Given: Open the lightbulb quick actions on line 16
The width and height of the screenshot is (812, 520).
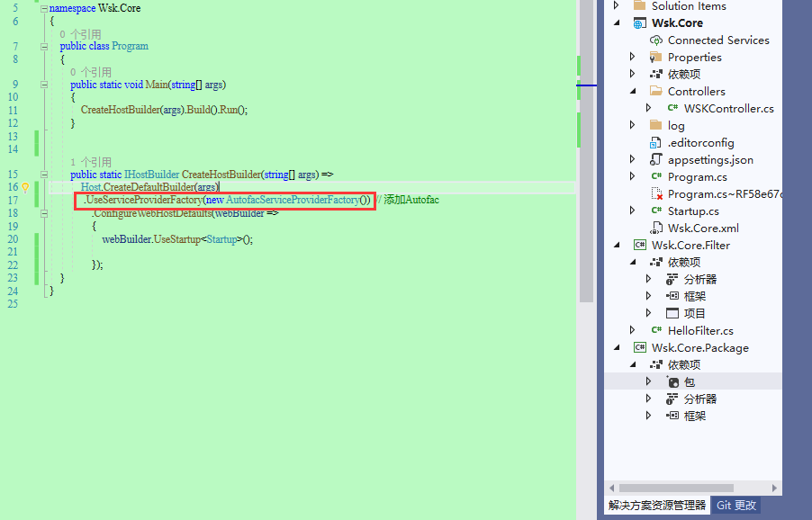Looking at the screenshot, I should [25, 187].
